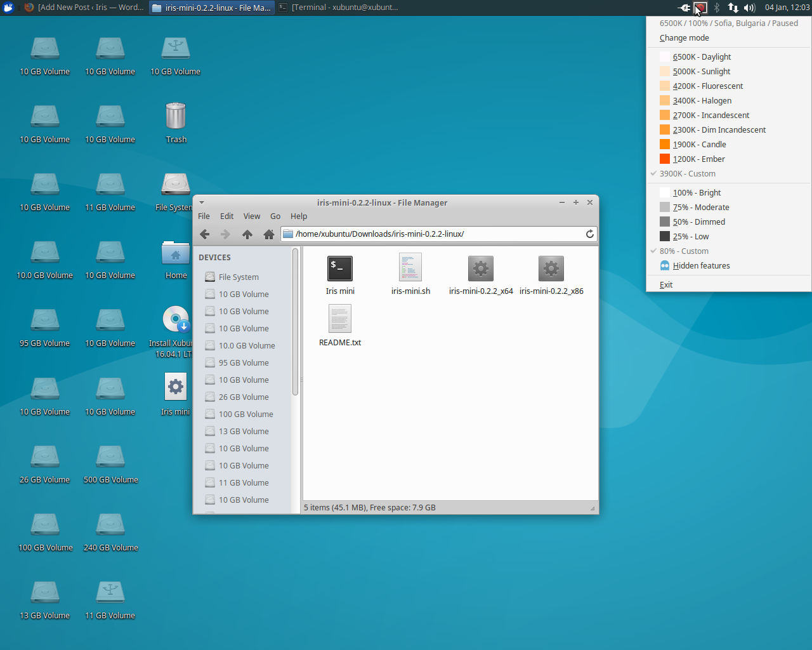Click the 240 GB Volume desktop icon

110,532
